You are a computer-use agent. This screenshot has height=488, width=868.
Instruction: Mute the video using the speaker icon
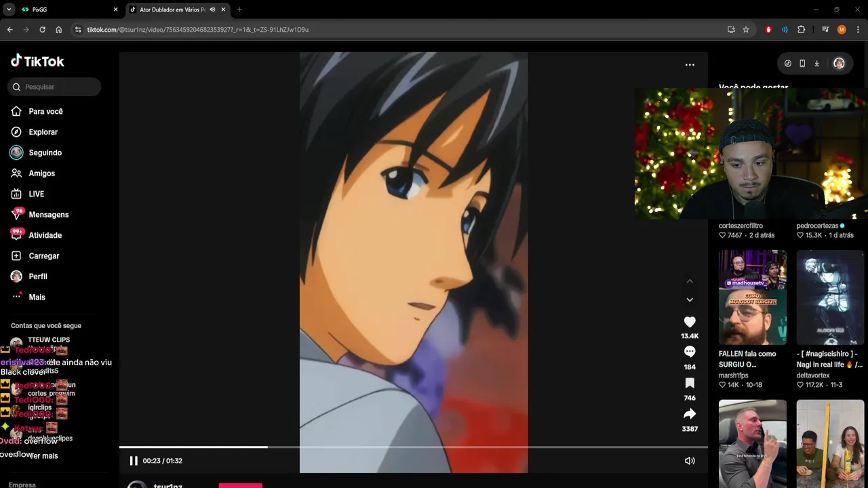click(x=690, y=461)
